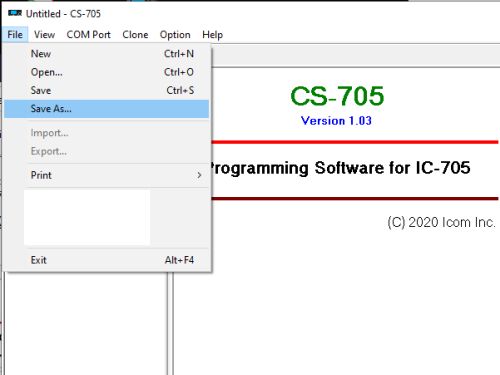
Task: Click the blank recent files area in menu
Action: pyautogui.click(x=87, y=217)
